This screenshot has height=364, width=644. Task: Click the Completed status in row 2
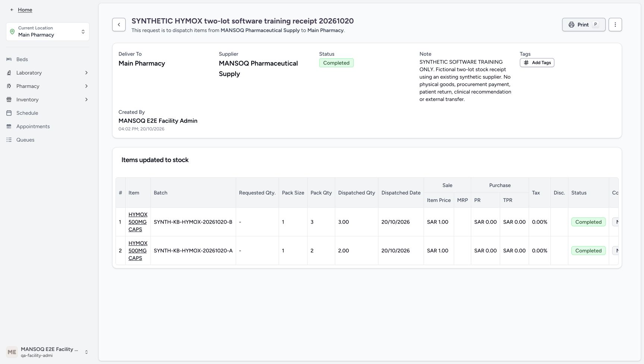[588, 251]
